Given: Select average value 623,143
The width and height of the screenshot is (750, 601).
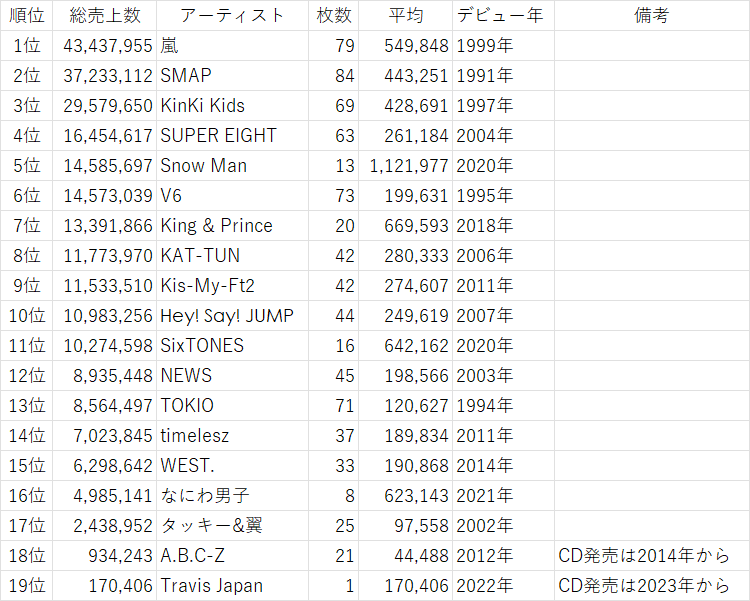Looking at the screenshot, I should tap(406, 496).
